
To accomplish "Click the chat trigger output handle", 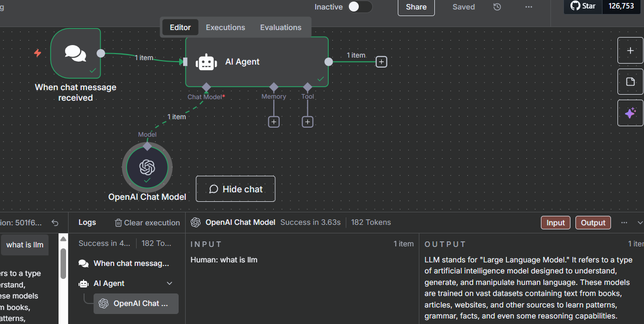I will tap(101, 54).
